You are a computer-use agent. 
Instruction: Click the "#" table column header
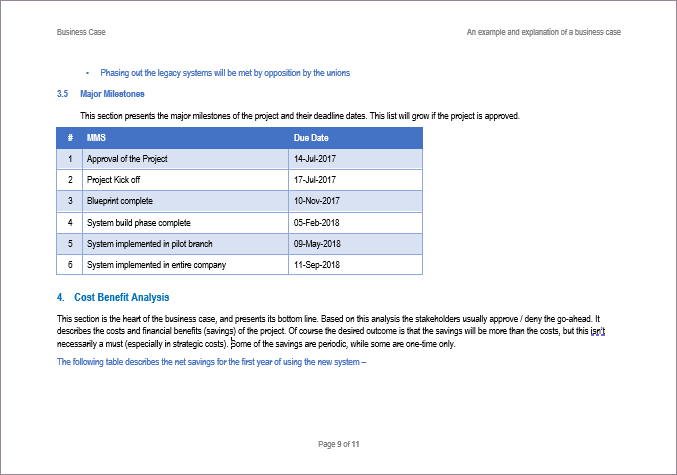(70, 138)
